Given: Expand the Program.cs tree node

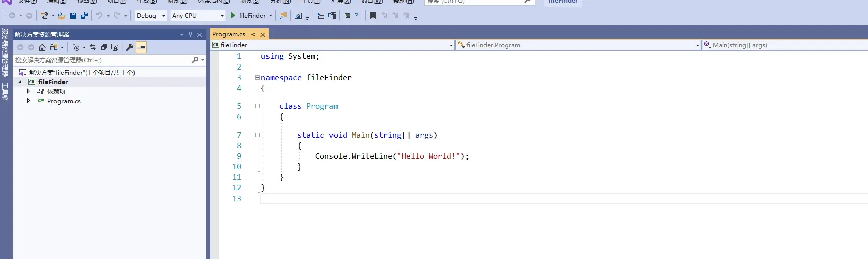Looking at the screenshot, I should click(28, 101).
